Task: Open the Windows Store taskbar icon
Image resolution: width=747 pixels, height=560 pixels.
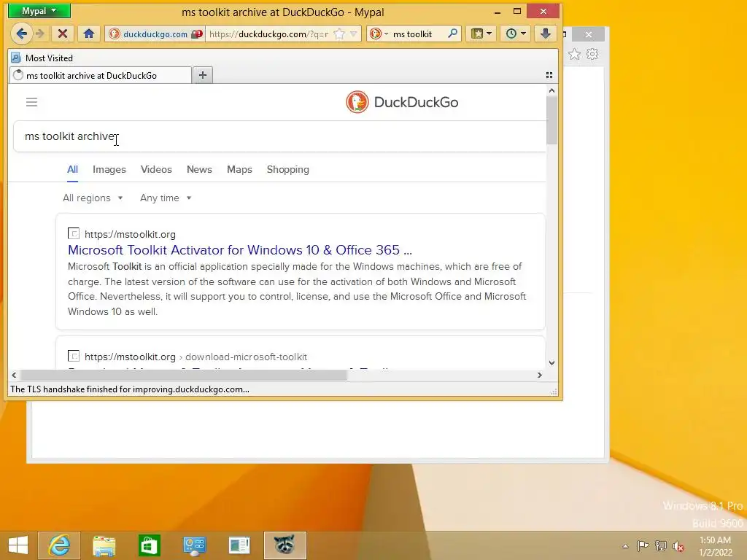Action: 149,545
